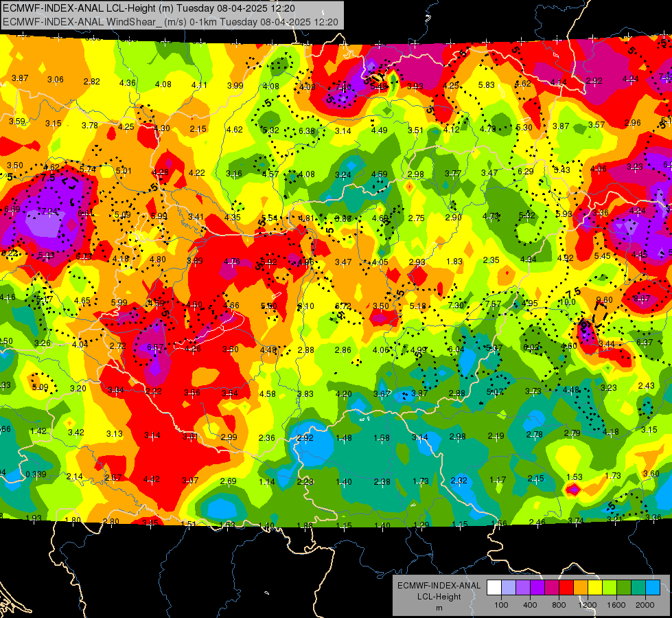Click the wind shear value "3.60"
The width and height of the screenshot is (672, 618).
(651, 473)
